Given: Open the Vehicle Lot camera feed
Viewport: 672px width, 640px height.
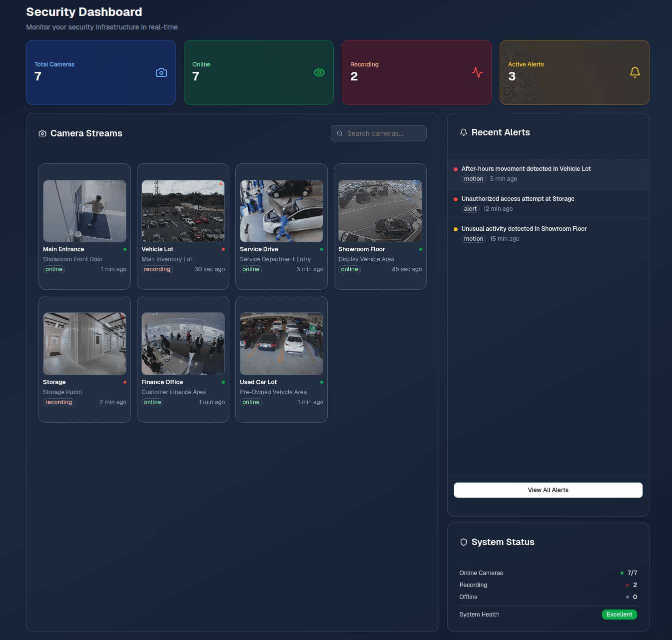Looking at the screenshot, I should 183,211.
